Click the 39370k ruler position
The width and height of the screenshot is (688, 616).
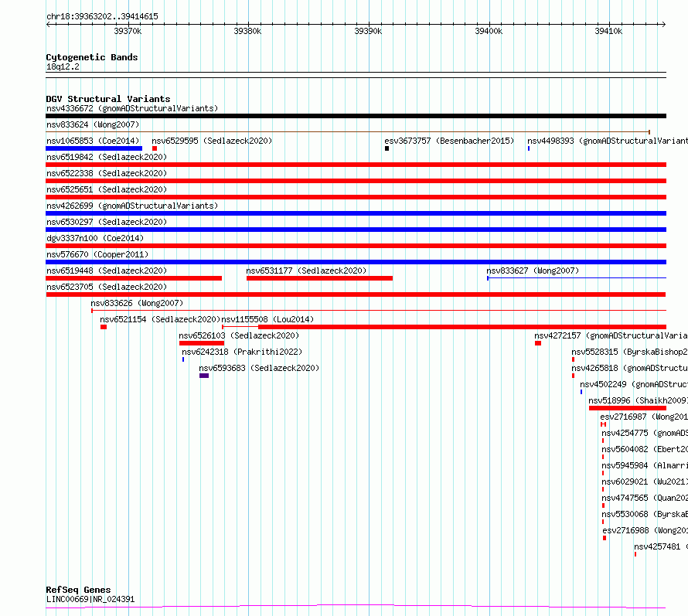click(x=128, y=31)
